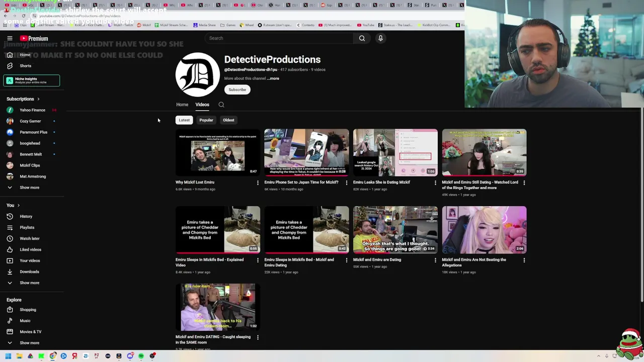
Task: Open options for 'Not Beating the Allegations'
Action: [x=524, y=260]
